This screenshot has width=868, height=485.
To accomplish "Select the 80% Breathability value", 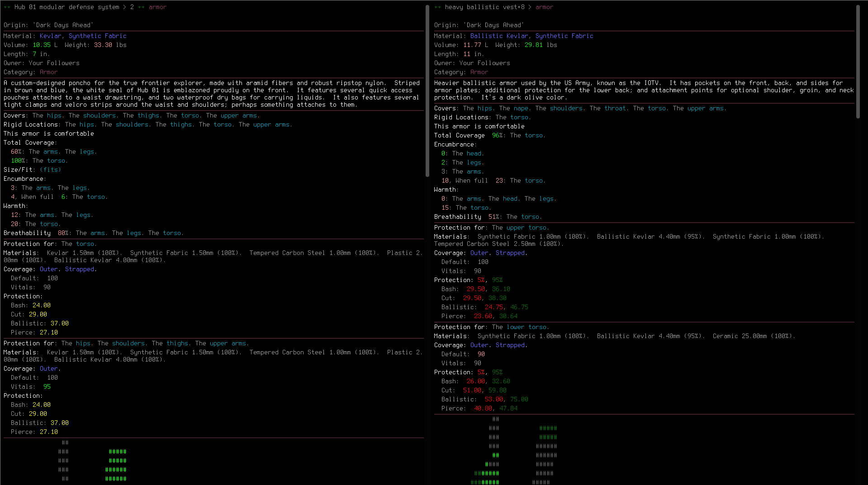I will [63, 233].
